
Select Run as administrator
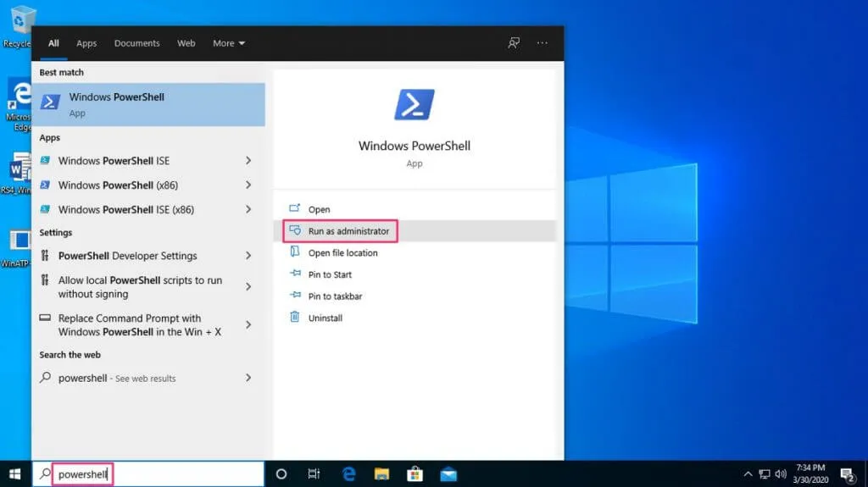tap(348, 231)
